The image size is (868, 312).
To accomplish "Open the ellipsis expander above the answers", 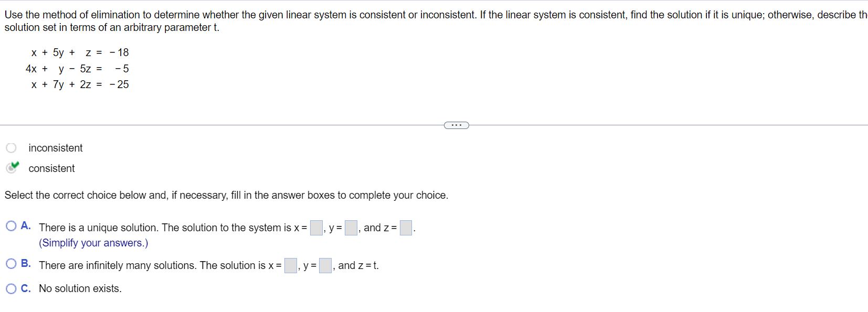I will tap(456, 125).
